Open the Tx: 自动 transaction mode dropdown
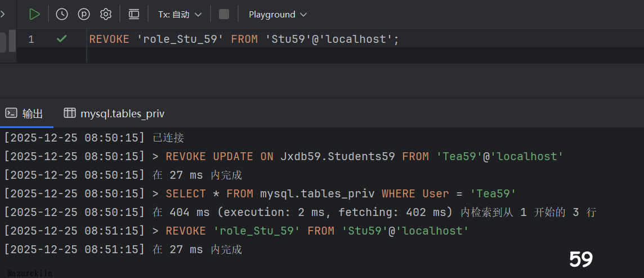Screen dimensions: 644x278 (181, 14)
